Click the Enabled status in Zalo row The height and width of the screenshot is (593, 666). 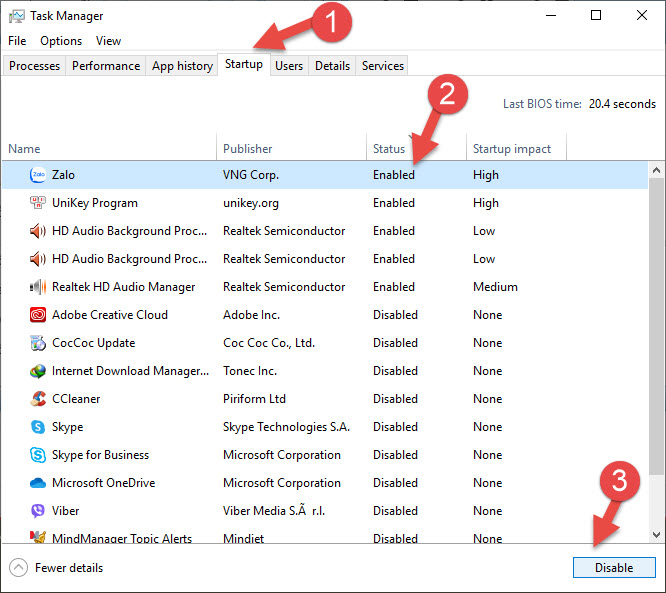(x=394, y=175)
